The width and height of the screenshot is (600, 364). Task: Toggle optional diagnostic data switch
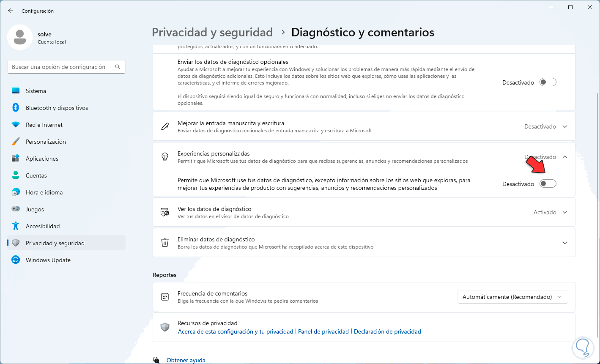[548, 82]
